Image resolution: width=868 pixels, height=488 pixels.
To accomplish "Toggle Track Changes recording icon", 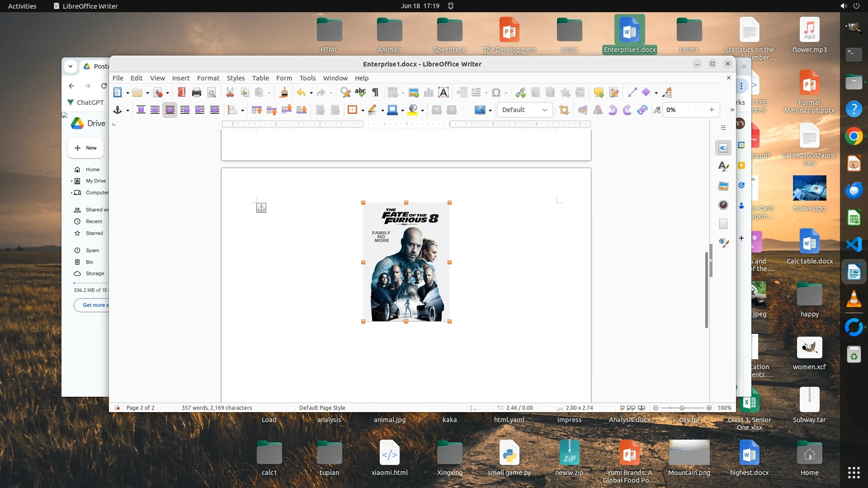I will [614, 93].
